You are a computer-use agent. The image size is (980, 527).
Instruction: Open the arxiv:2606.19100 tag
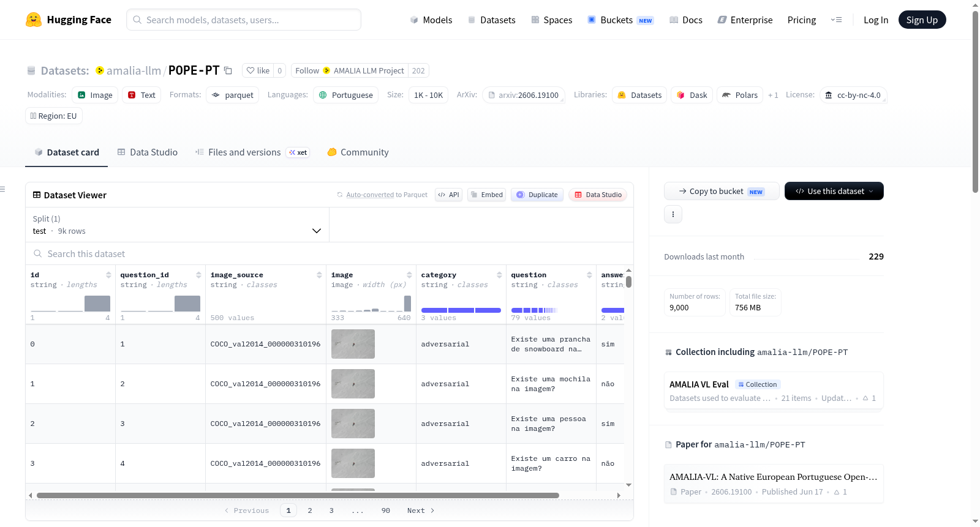click(x=524, y=95)
